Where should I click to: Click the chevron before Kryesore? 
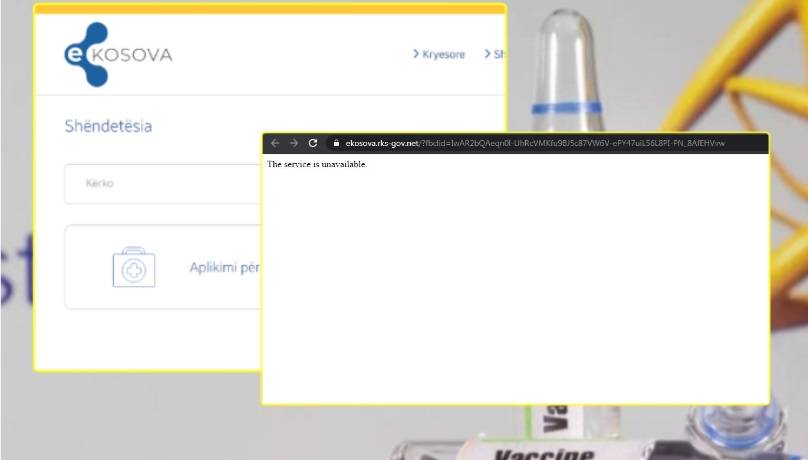coord(416,54)
